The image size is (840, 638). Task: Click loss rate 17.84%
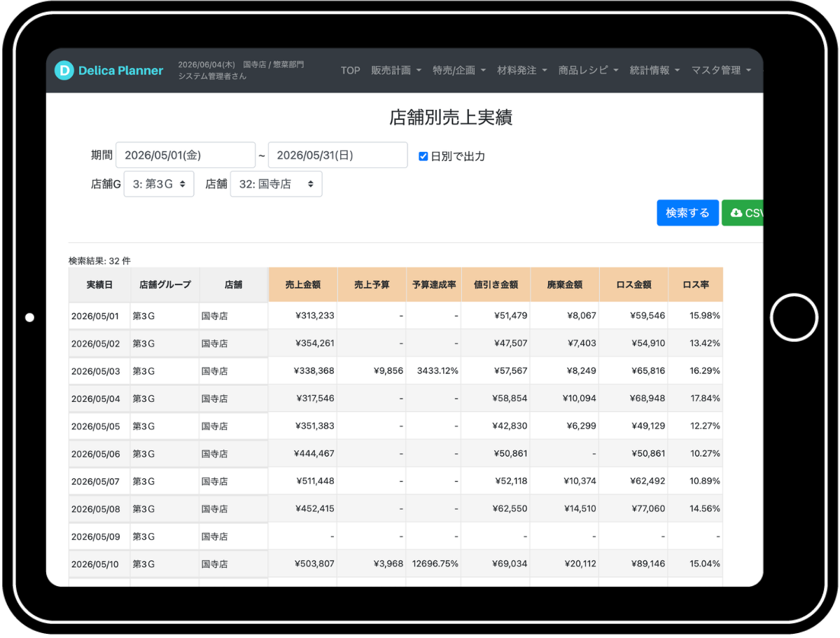[705, 398]
